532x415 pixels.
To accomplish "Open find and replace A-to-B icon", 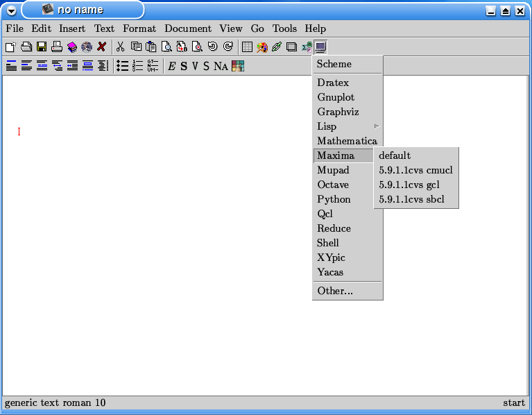I will click(x=182, y=46).
